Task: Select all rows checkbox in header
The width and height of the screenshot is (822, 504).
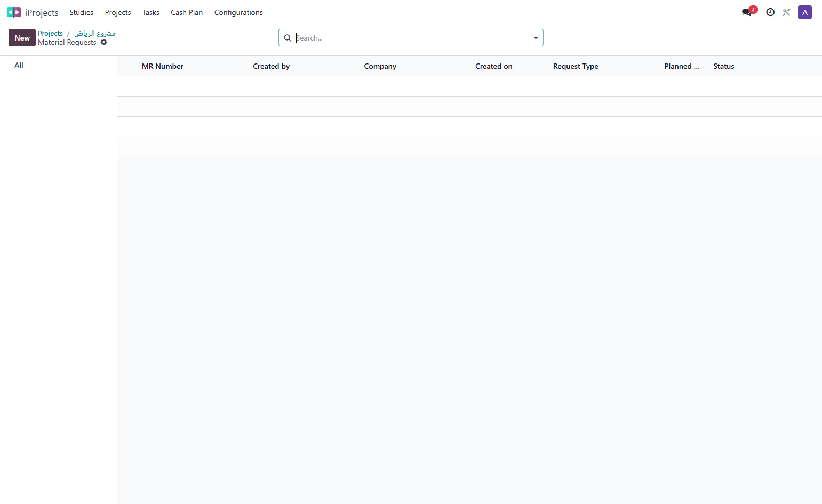Action: (x=130, y=66)
